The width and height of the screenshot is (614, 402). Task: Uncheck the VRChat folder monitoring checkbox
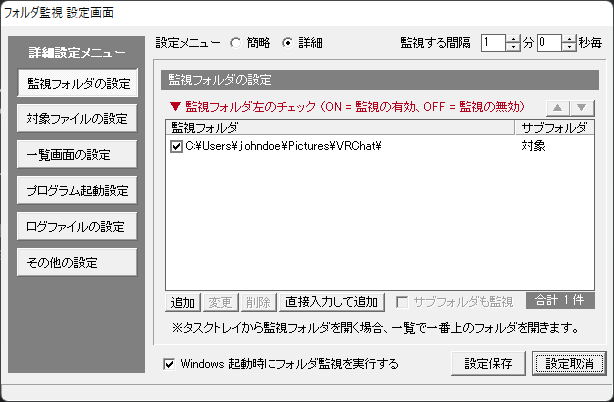(x=176, y=146)
